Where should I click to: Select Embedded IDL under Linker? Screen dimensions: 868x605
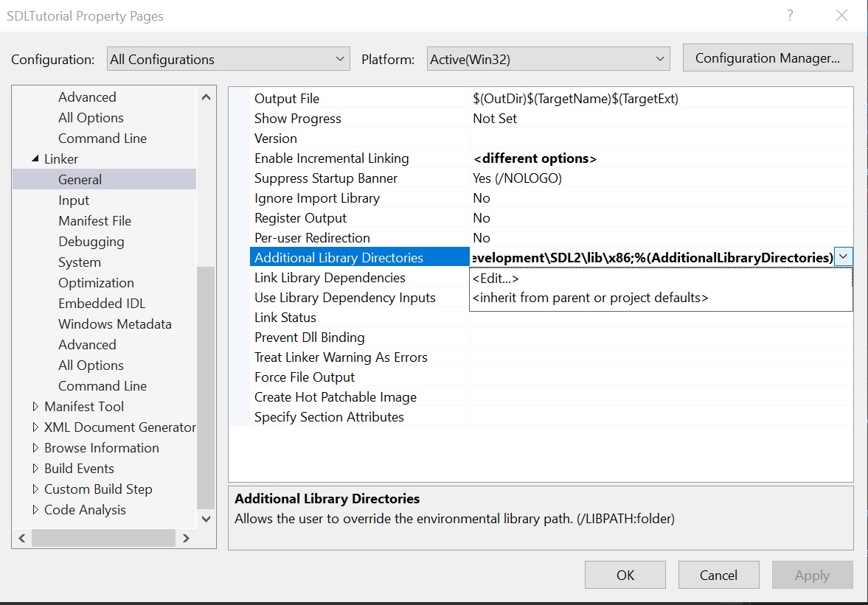coord(102,303)
